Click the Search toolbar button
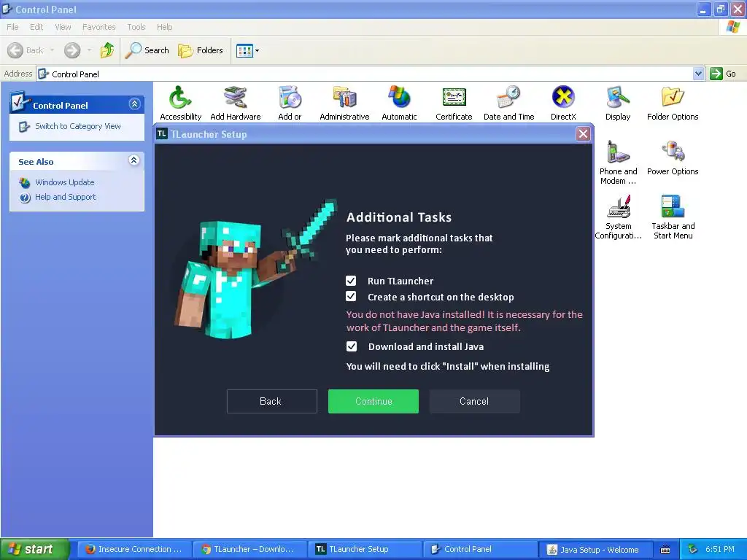The height and width of the screenshot is (560, 747). pyautogui.click(x=147, y=50)
